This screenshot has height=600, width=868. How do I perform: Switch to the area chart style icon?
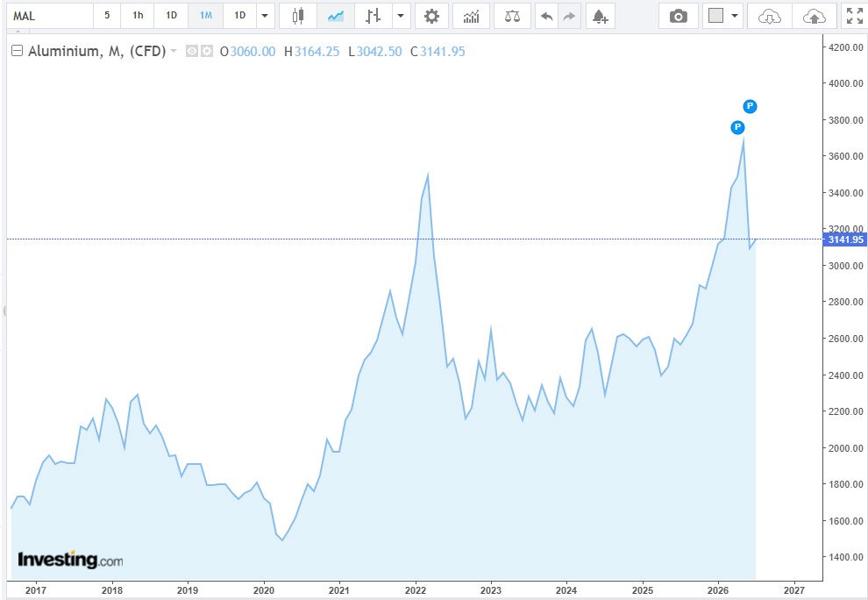point(336,16)
